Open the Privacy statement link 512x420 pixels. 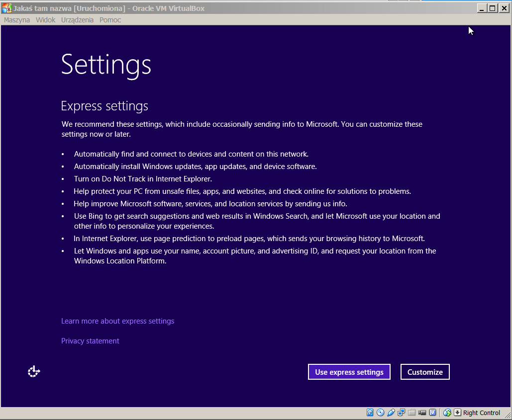(90, 341)
